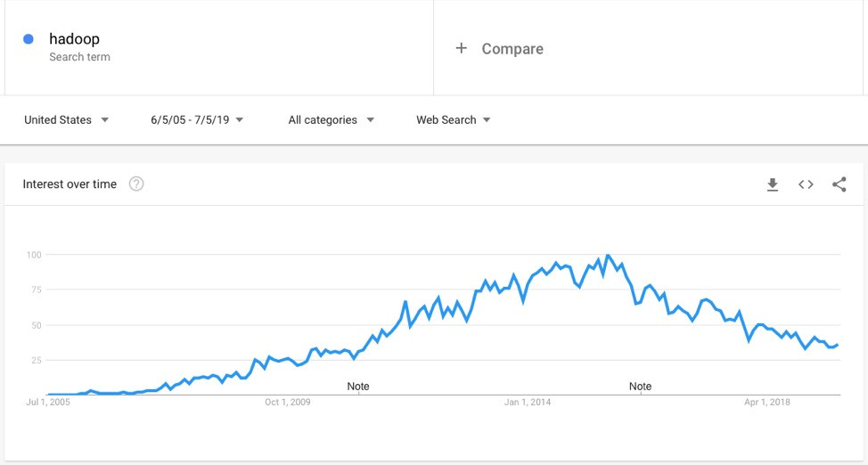Click the hadoop search term

pyautogui.click(x=74, y=39)
